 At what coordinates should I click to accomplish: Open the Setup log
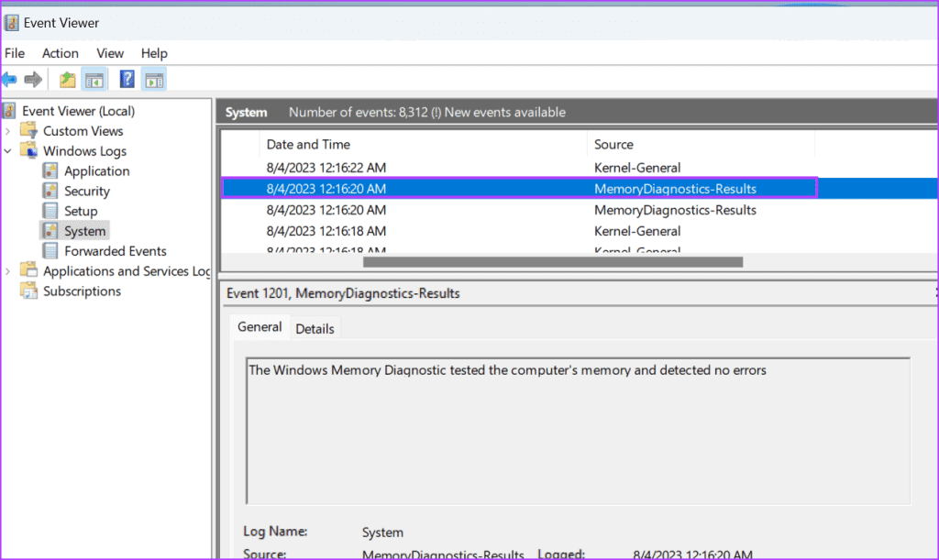(x=81, y=211)
